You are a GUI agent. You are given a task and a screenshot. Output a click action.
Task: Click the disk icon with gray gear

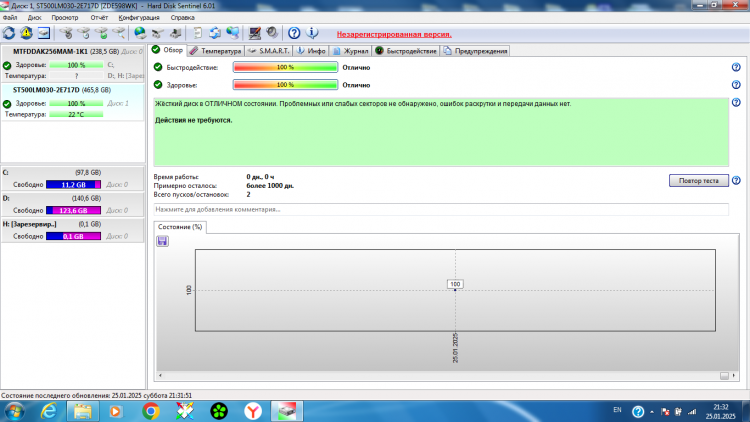pyautogui.click(x=66, y=33)
